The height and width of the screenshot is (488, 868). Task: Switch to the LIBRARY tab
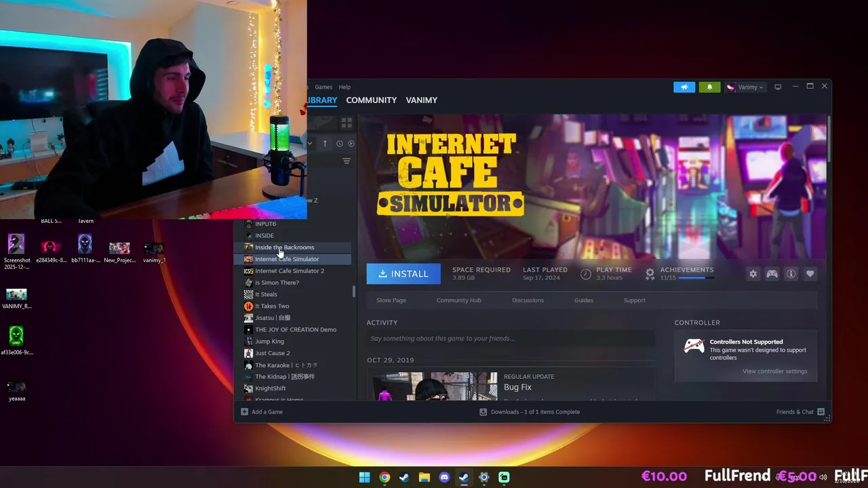322,100
